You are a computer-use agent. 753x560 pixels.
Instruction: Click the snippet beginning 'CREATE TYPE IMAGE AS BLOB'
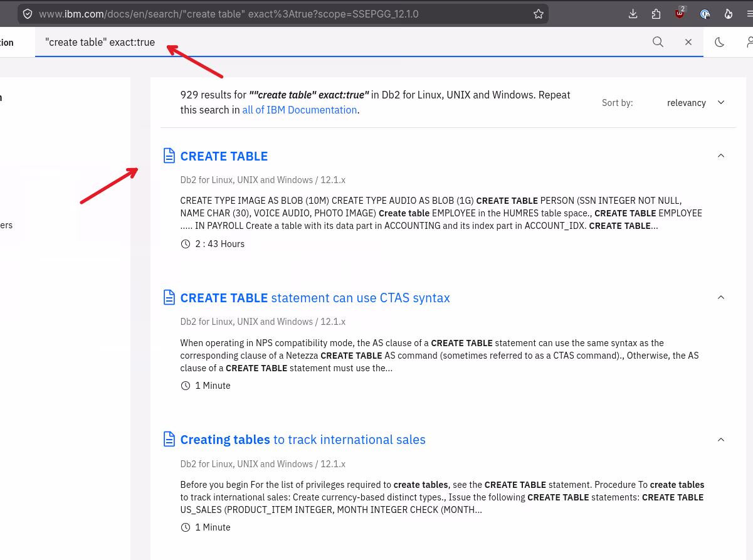442,213
